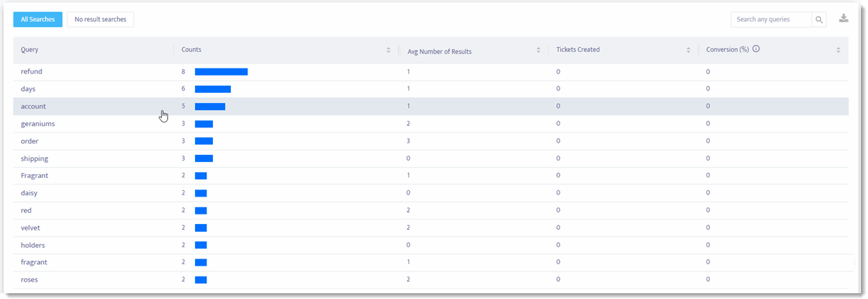The height and width of the screenshot is (299, 868).
Task: Click conversion value for velvet row
Action: coord(708,227)
